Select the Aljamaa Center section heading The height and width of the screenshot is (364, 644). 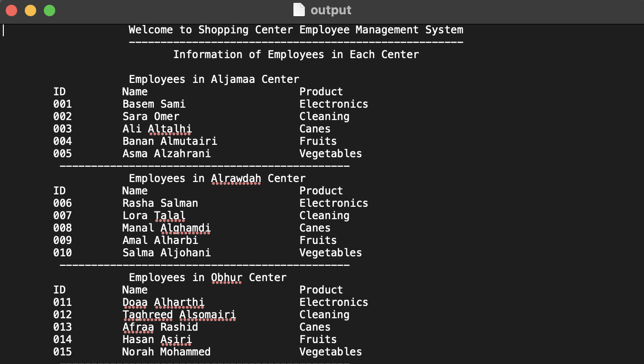pyautogui.click(x=214, y=79)
